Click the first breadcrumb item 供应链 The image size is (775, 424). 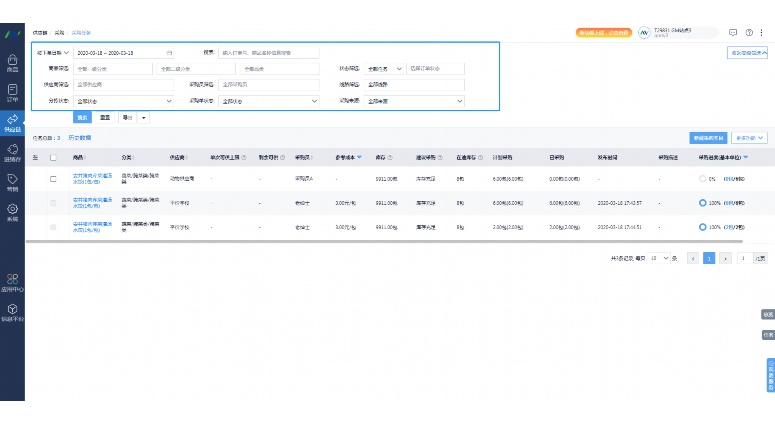40,33
